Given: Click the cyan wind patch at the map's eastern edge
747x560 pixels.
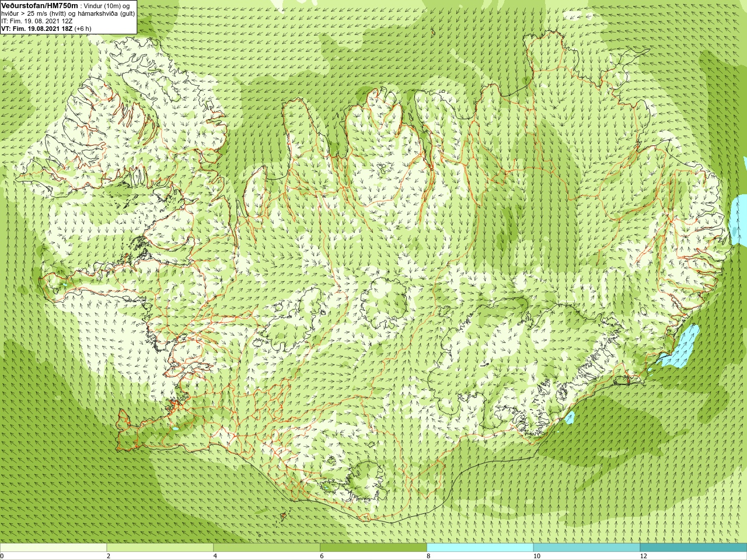Looking at the screenshot, I should click(x=739, y=220).
